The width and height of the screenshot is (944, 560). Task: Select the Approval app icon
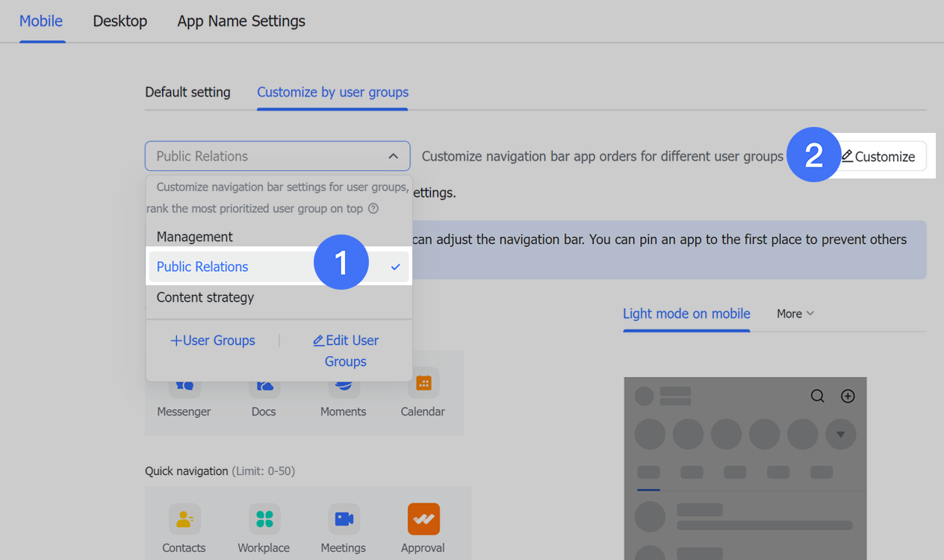[423, 519]
